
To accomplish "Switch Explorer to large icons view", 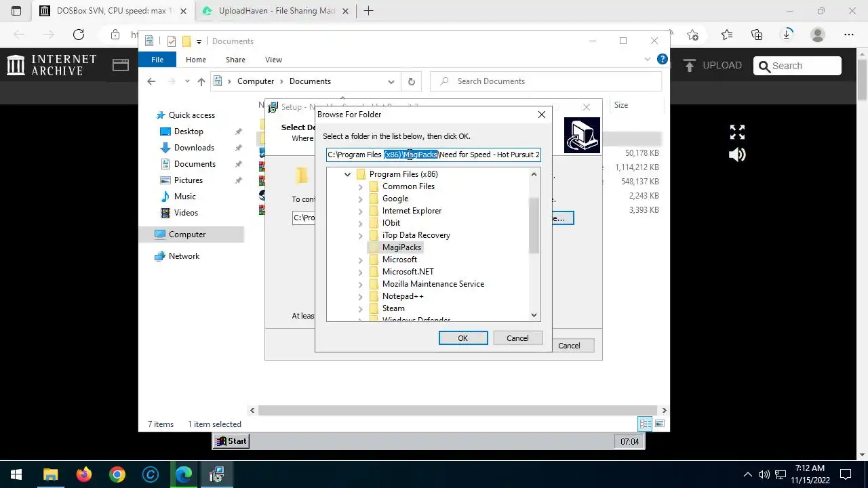I will pyautogui.click(x=658, y=424).
